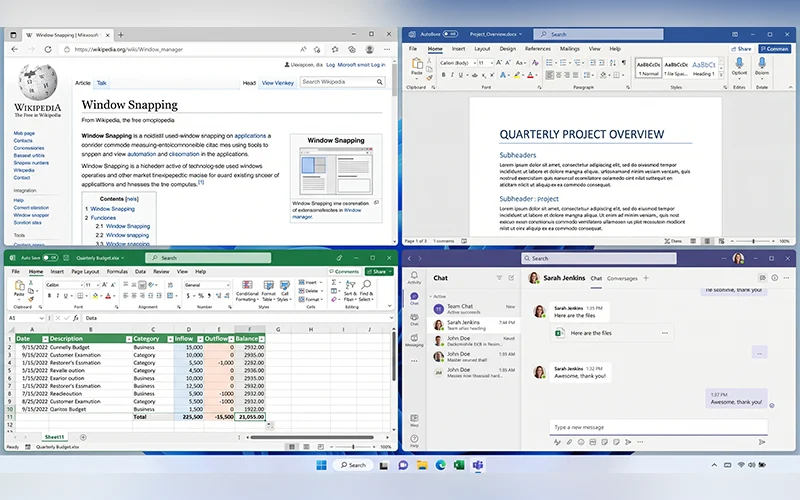Viewport: 800px width, 500px height.
Task: Click the Heading 1 style in Word's Styles gallery
Action: coord(704,68)
